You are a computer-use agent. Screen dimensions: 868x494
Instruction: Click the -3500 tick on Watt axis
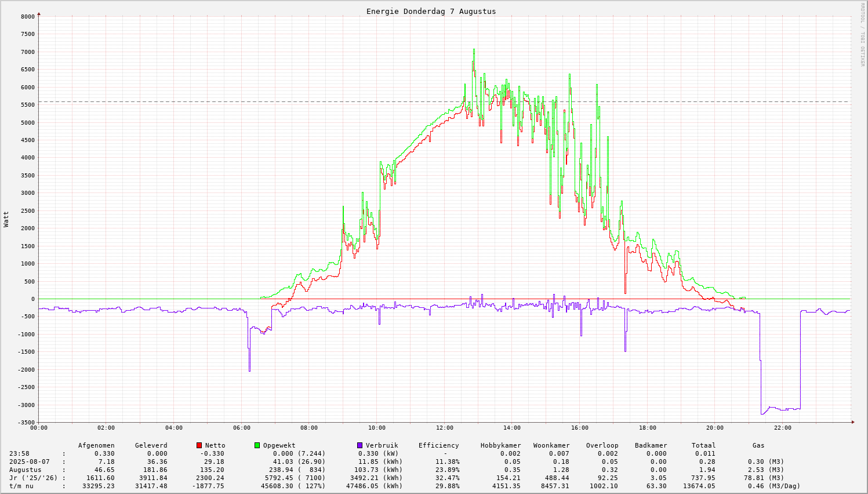[26, 422]
